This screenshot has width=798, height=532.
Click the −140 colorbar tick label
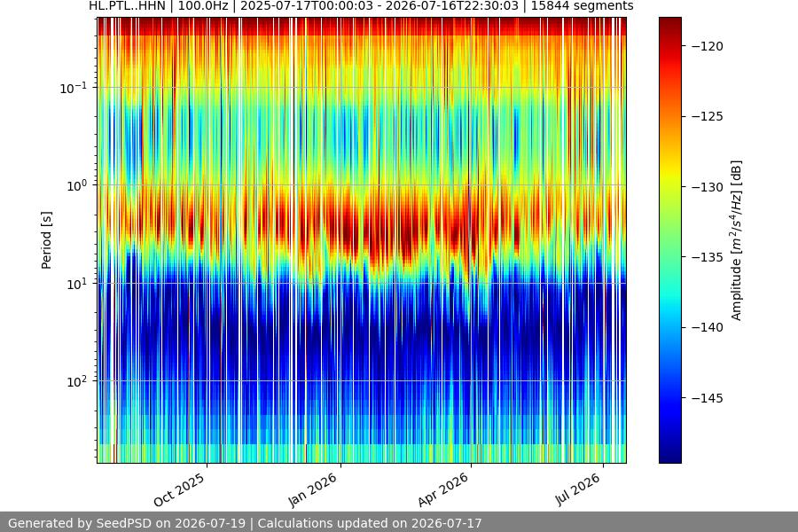[708, 328]
